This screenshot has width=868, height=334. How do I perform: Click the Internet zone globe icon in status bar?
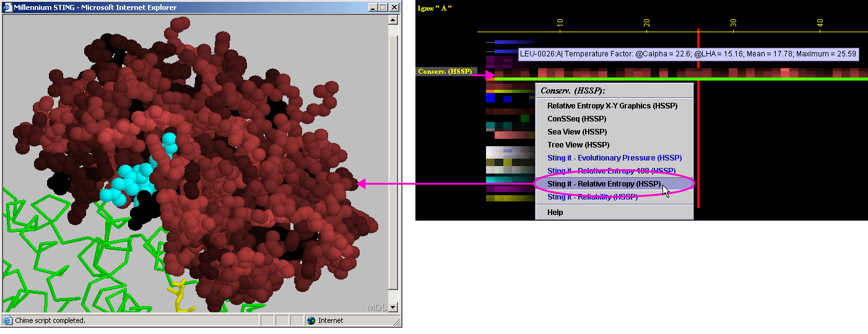(x=311, y=320)
